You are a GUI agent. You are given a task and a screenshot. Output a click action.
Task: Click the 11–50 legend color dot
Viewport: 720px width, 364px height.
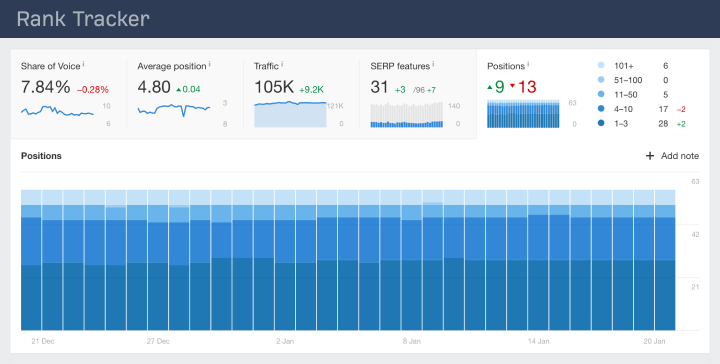click(601, 95)
